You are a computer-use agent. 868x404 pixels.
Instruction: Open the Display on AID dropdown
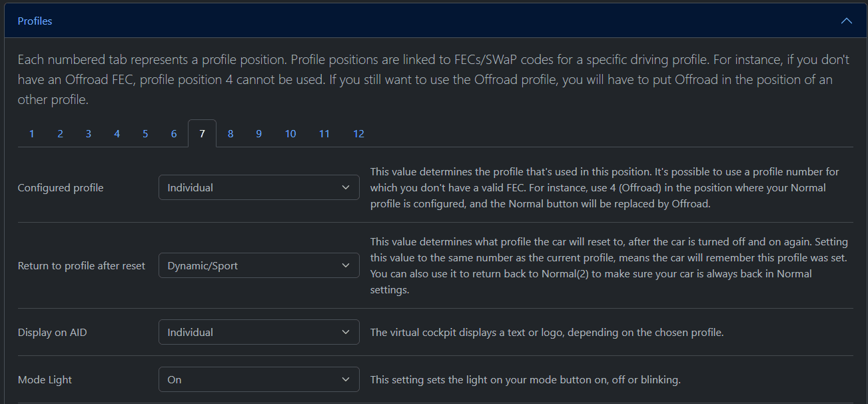tap(258, 333)
